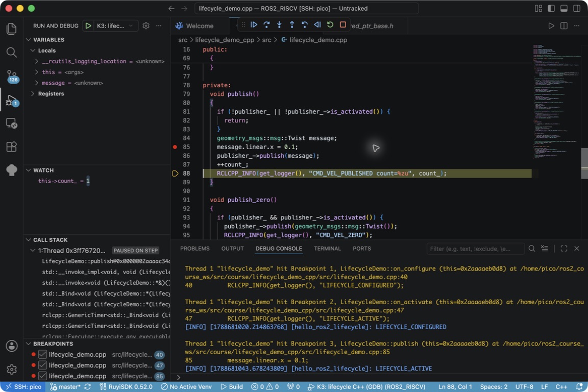Open the Search view in activity bar
588x392 pixels.
coord(12,52)
